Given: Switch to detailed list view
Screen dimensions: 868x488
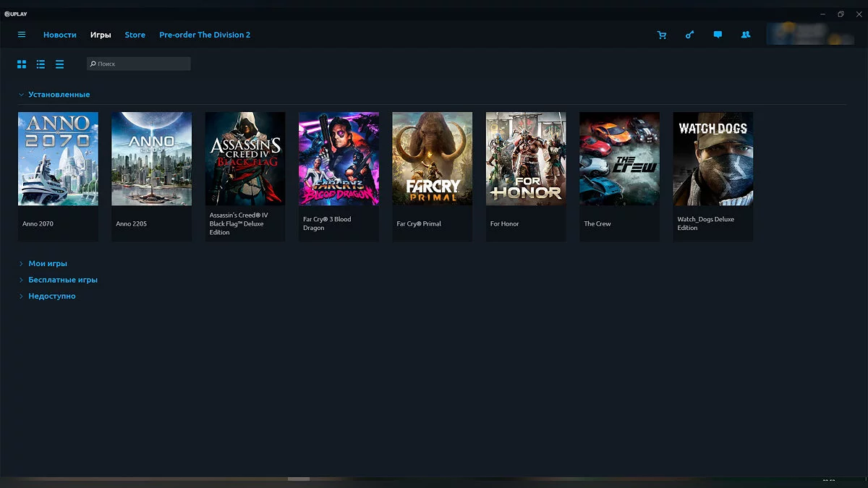Looking at the screenshot, I should [x=41, y=64].
